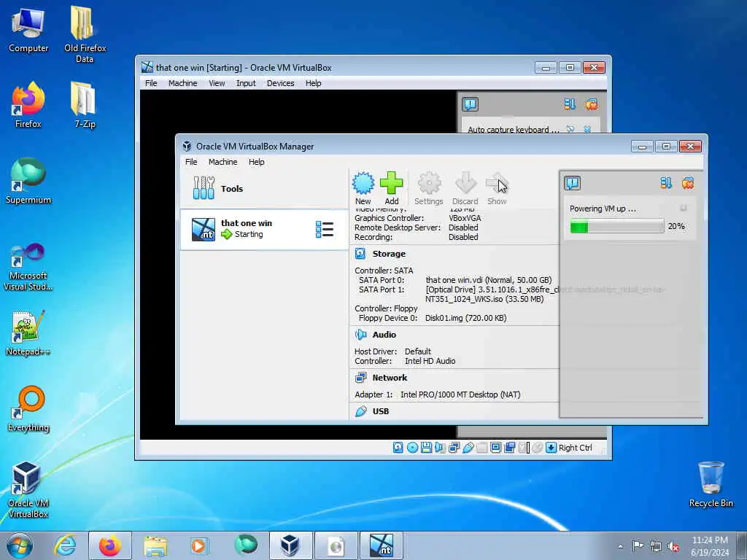Click the network adapters status bar icon
This screenshot has width=747, height=560.
tap(454, 448)
